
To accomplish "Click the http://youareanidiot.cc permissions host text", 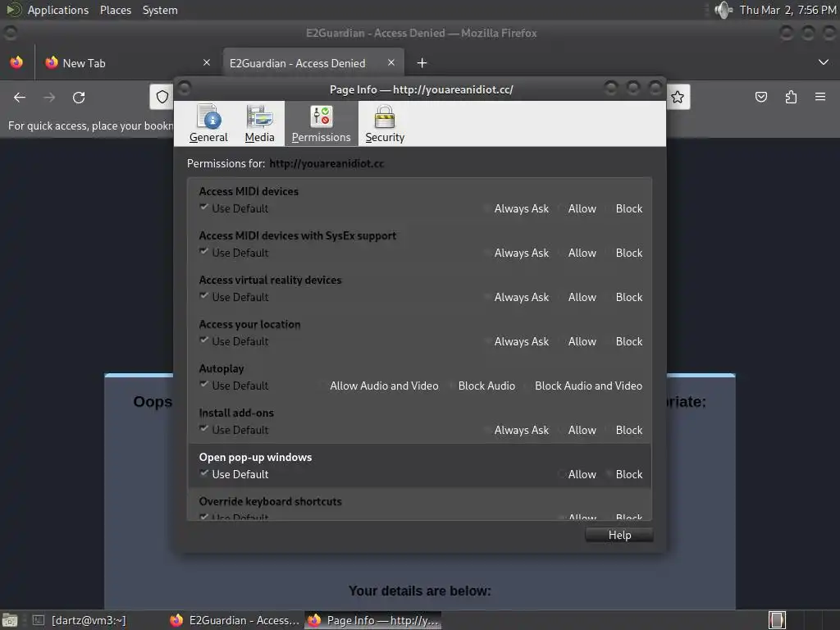I will 326,163.
